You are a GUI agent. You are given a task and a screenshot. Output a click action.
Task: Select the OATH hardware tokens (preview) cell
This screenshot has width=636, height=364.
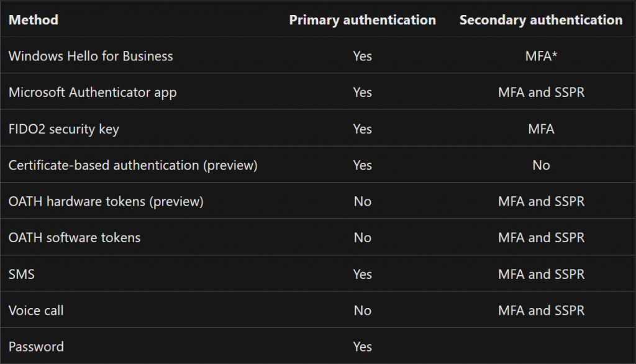tap(106, 202)
